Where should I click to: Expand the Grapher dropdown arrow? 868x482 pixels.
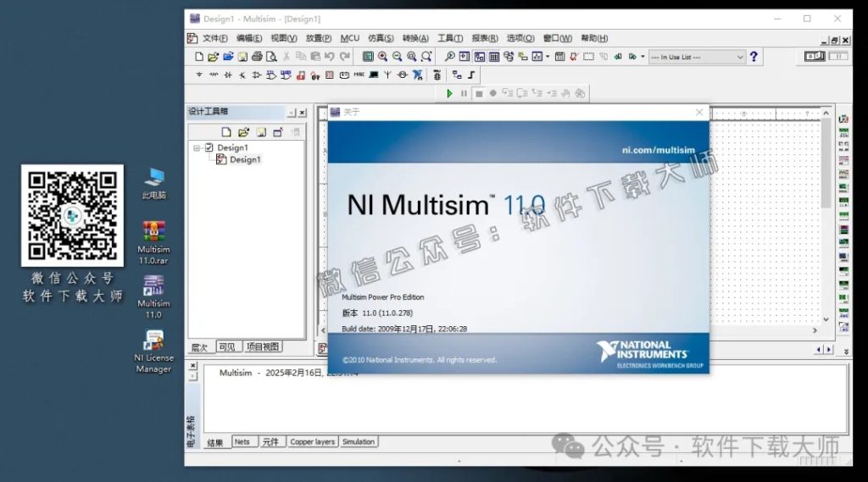(x=548, y=57)
